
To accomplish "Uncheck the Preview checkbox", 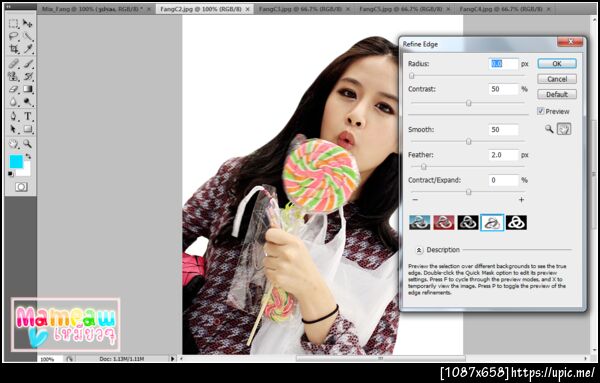I will point(541,111).
